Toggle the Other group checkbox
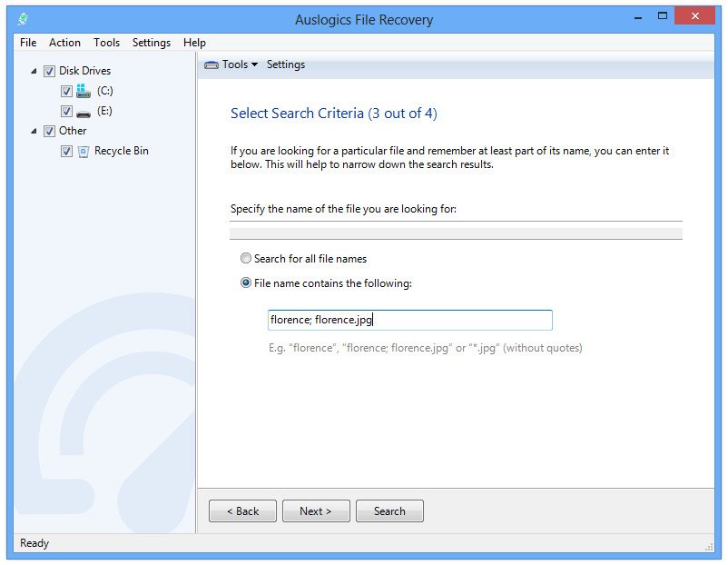Image resolution: width=728 pixels, height=565 pixels. click(x=49, y=131)
